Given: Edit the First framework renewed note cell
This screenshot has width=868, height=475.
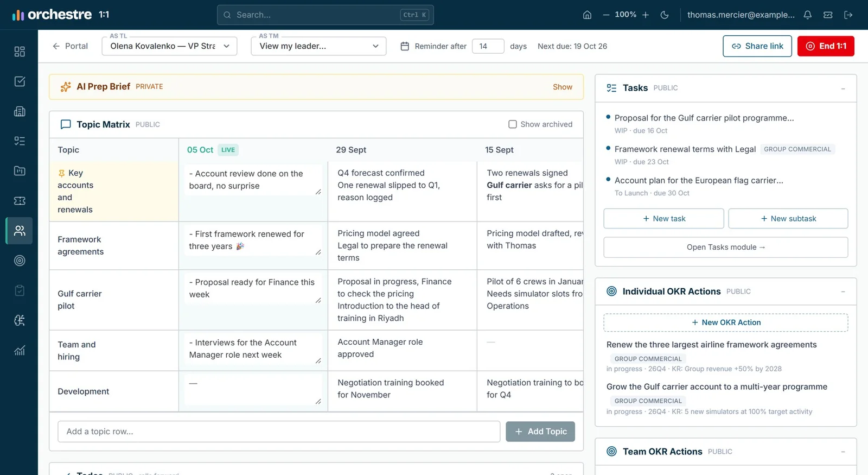Looking at the screenshot, I should (x=253, y=240).
